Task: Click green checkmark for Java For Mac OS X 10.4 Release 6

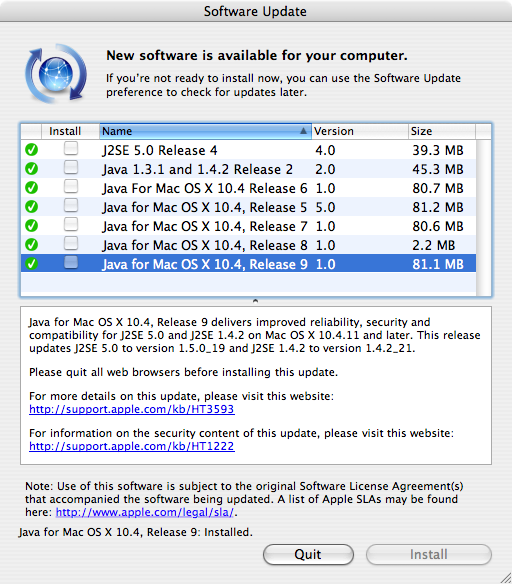Action: click(32, 188)
